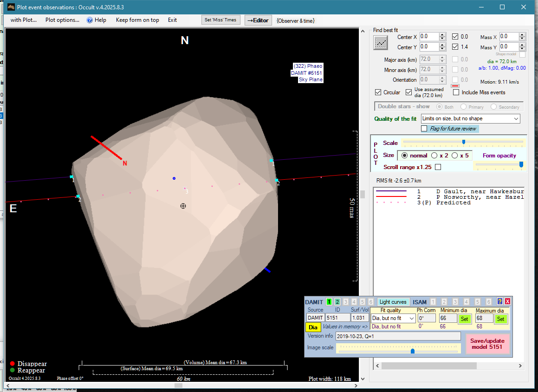Increment the Center X spinner up arrow
Image resolution: width=538 pixels, height=392 pixels.
(443, 34)
